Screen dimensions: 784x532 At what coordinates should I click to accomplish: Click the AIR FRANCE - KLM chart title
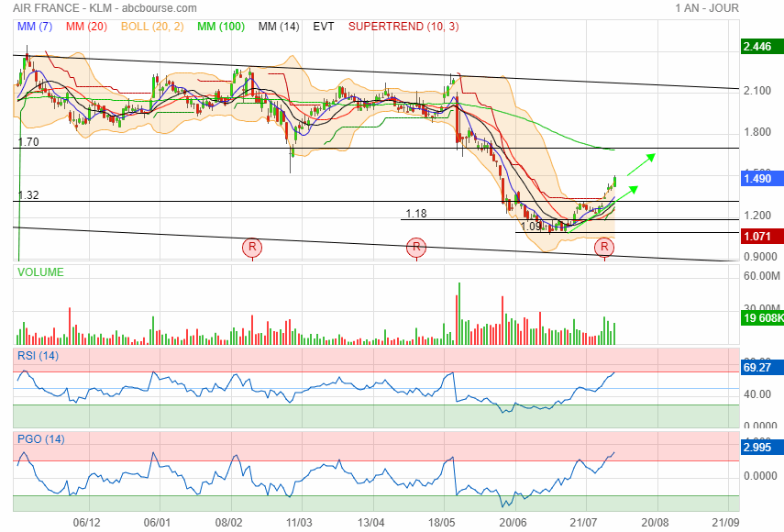105,8
